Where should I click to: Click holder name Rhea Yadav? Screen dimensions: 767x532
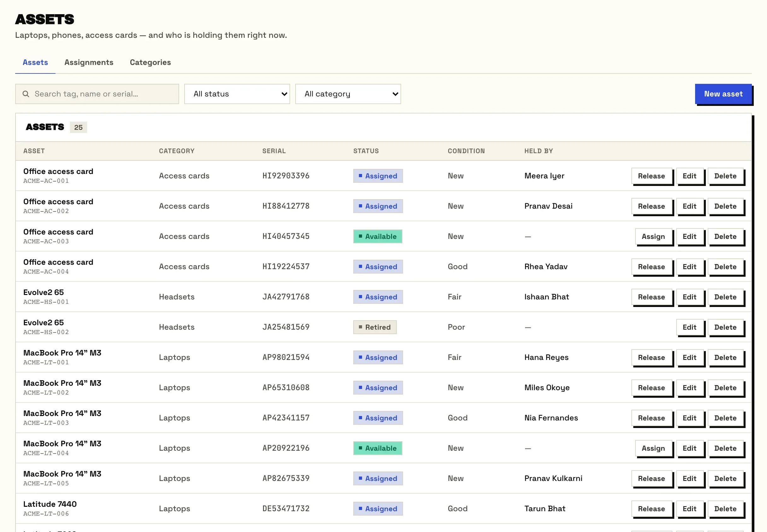coord(546,267)
